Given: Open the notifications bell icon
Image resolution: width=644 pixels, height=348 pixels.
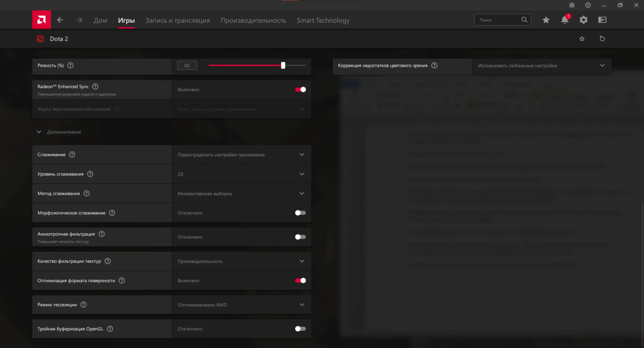Looking at the screenshot, I should point(565,20).
